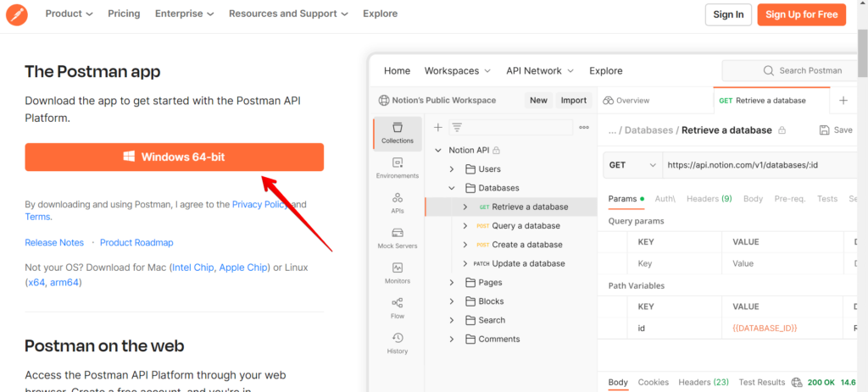Open the APIs sidebar icon
Viewport: 868px width, 392px height.
pos(397,203)
